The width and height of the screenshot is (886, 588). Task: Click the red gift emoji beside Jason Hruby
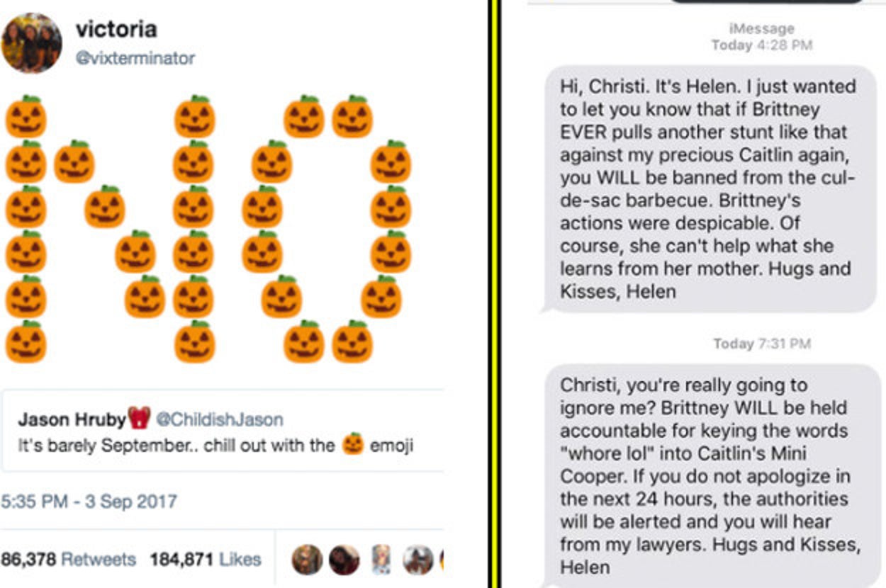tap(140, 418)
